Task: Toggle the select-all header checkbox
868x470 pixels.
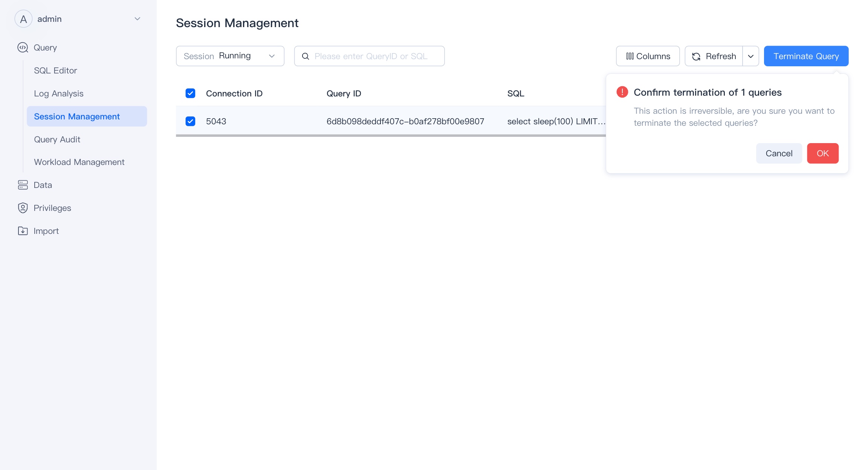Action: [190, 93]
